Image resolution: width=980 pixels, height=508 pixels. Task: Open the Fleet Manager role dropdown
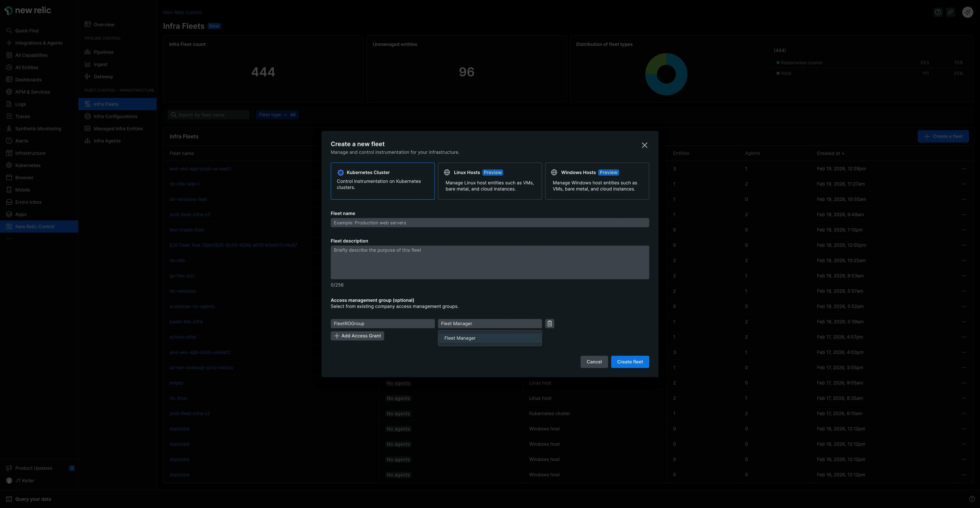click(490, 323)
